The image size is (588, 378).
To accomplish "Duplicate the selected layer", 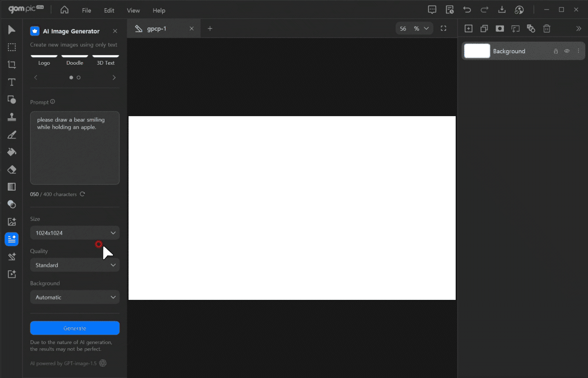I will tap(484, 28).
